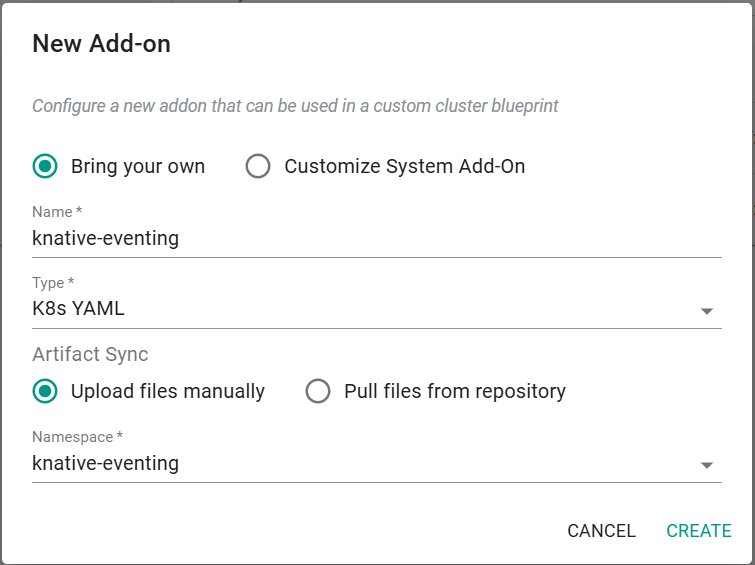This screenshot has width=755, height=565.
Task: Click the Bring your own label text
Action: click(x=138, y=166)
